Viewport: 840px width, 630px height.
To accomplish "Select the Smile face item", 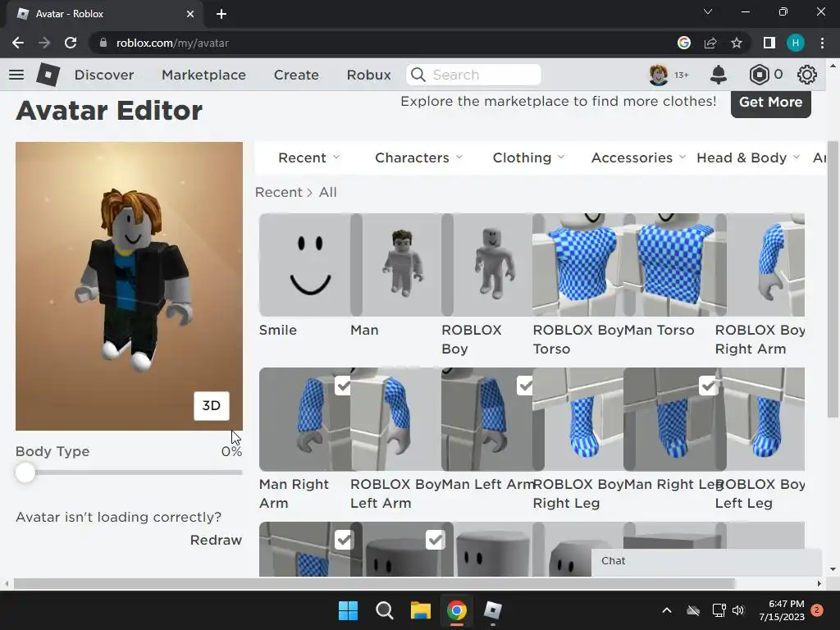I will click(x=304, y=265).
